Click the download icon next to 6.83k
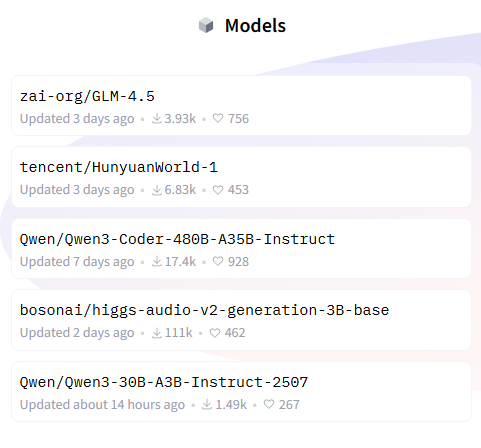481x448 pixels. coord(157,190)
